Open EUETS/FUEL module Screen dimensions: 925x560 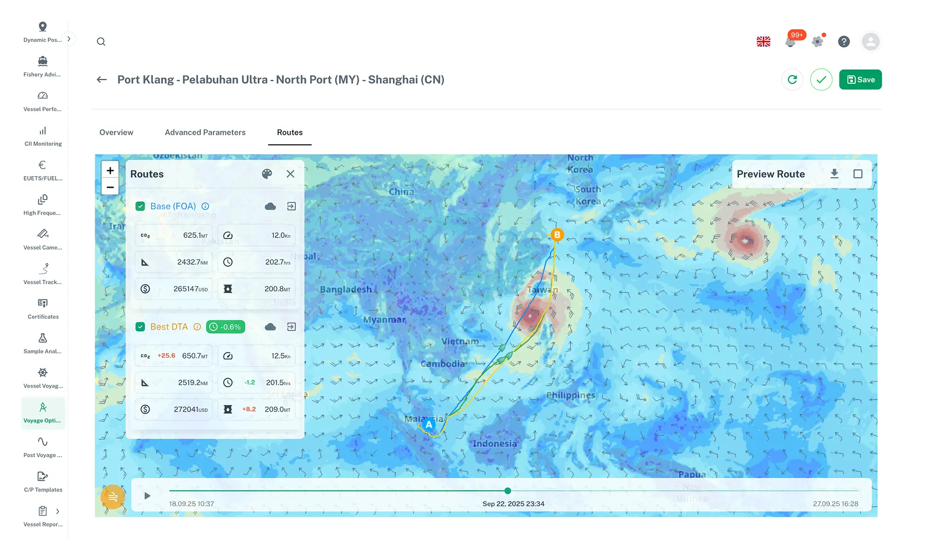coord(43,171)
